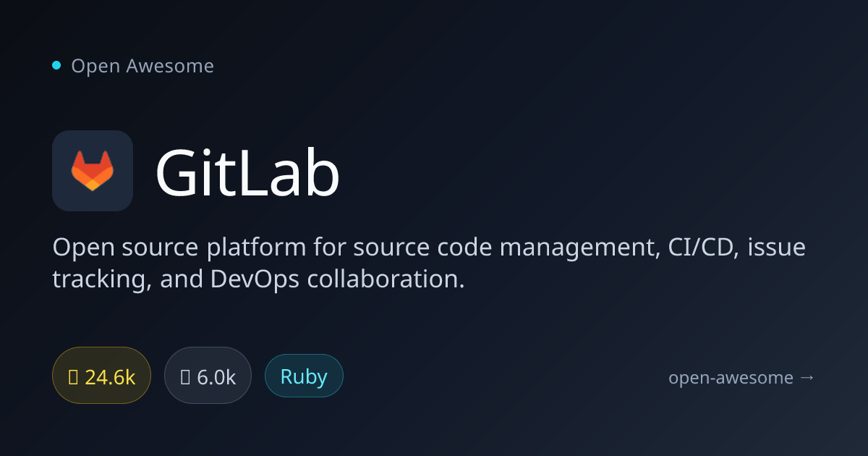
Task: Select the Ruby language tag
Action: coord(304,376)
